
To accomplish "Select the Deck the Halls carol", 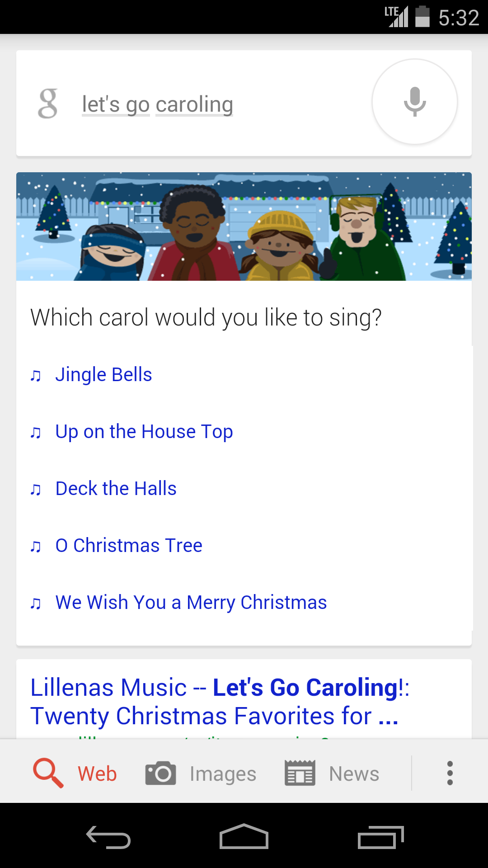I will (116, 489).
